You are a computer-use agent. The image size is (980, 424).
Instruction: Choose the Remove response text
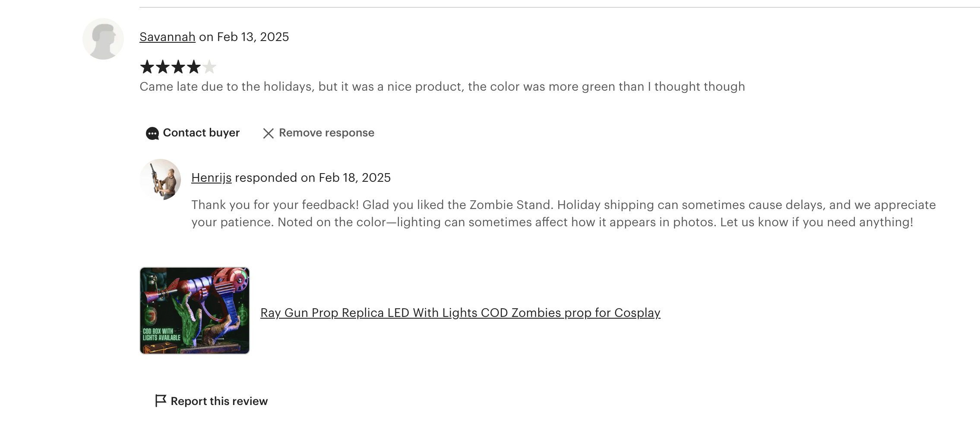(326, 133)
